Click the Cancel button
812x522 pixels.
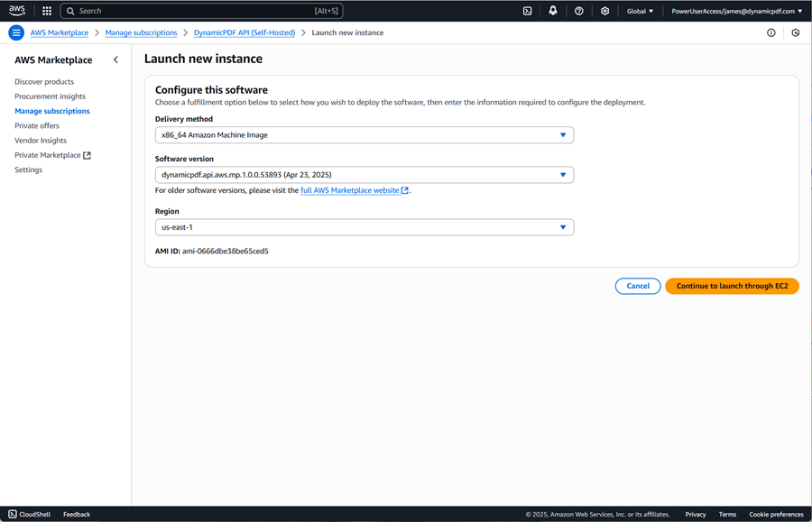(x=638, y=286)
